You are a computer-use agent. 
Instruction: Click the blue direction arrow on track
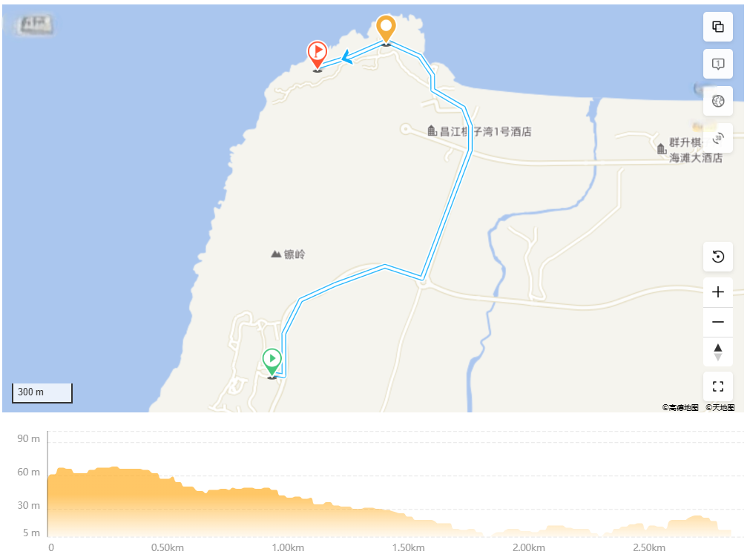point(347,57)
